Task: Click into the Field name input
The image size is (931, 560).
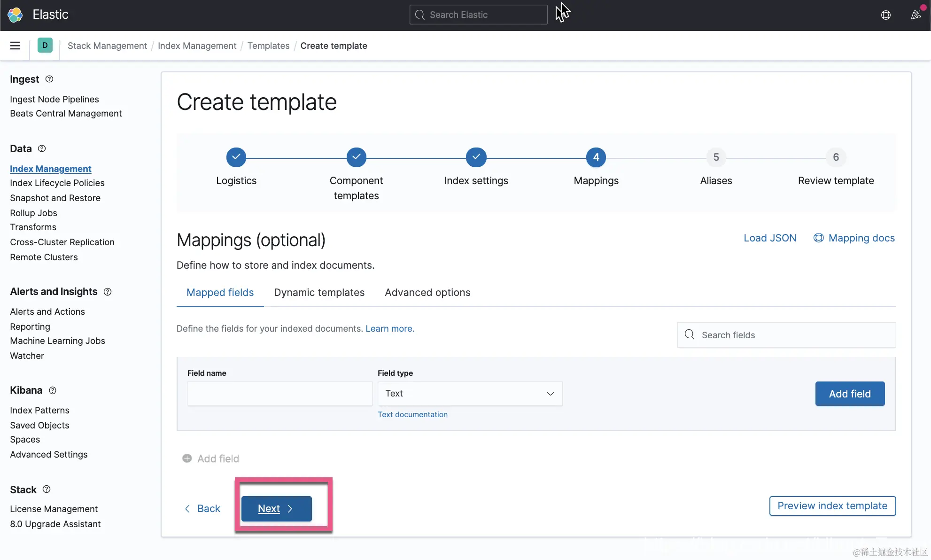Action: click(x=279, y=394)
